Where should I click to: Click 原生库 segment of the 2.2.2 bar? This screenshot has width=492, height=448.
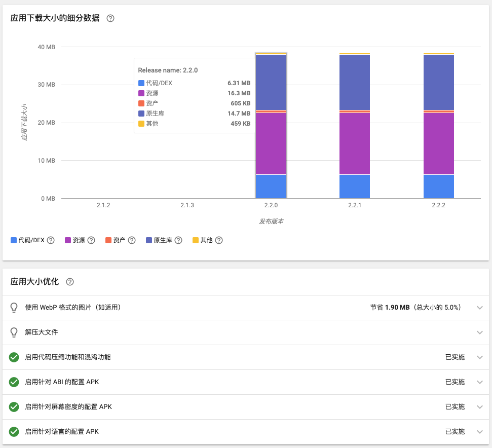click(439, 82)
